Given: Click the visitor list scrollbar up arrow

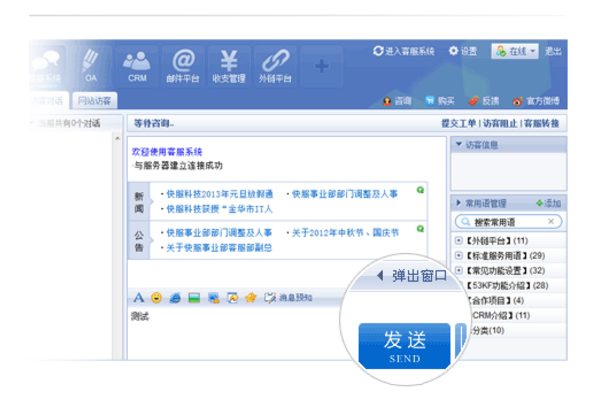Looking at the screenshot, I should point(117,138).
